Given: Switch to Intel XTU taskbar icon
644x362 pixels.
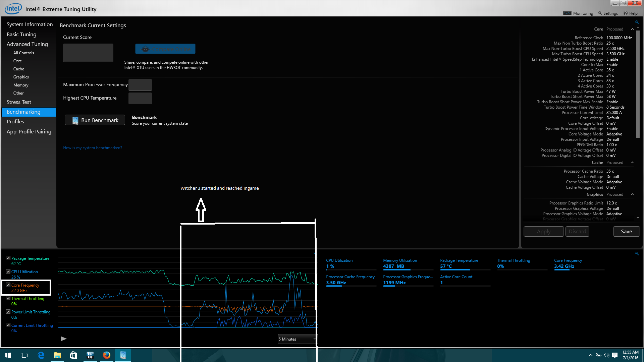Looking at the screenshot, I should [x=123, y=355].
